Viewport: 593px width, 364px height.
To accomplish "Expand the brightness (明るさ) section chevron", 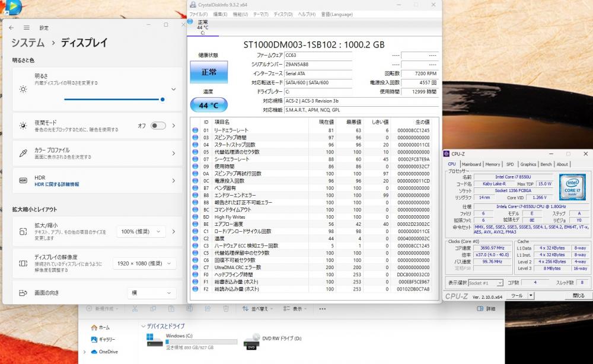I will point(174,89).
